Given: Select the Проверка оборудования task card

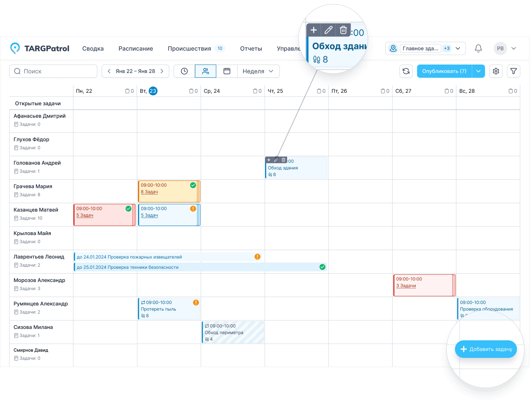Looking at the screenshot, I should click(x=488, y=309).
